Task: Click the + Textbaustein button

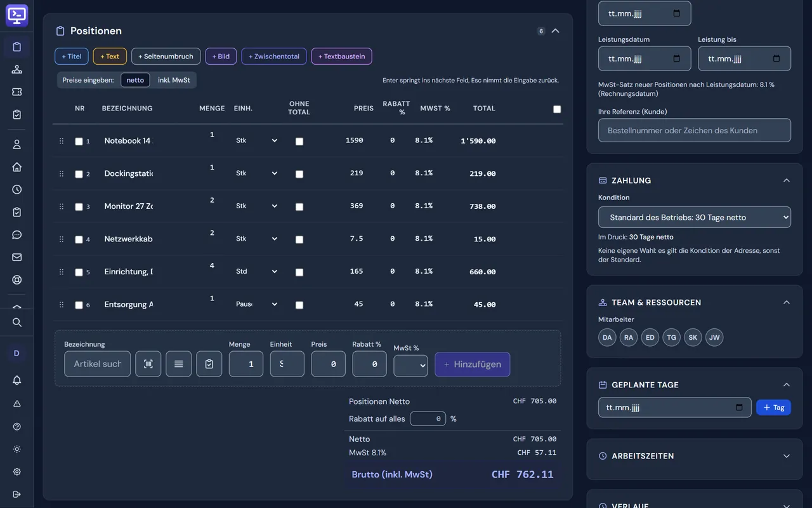Action: [x=342, y=57]
